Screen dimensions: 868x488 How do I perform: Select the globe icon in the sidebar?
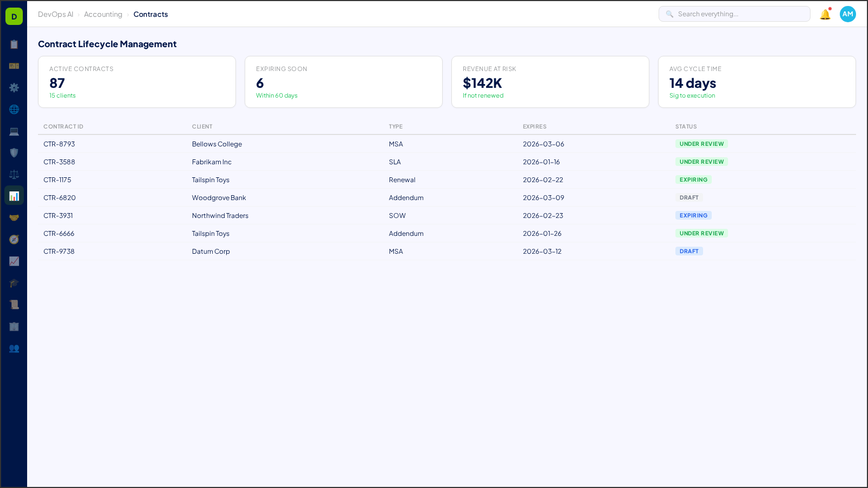tap(14, 110)
